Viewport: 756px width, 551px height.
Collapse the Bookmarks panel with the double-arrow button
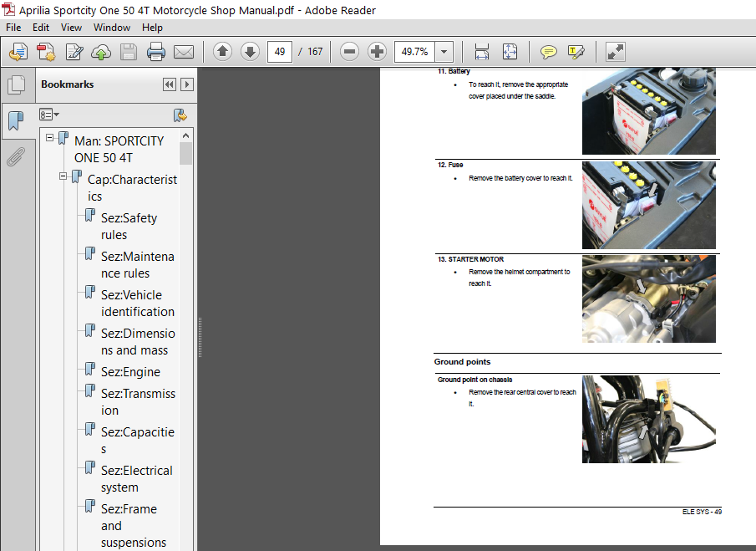coord(170,84)
